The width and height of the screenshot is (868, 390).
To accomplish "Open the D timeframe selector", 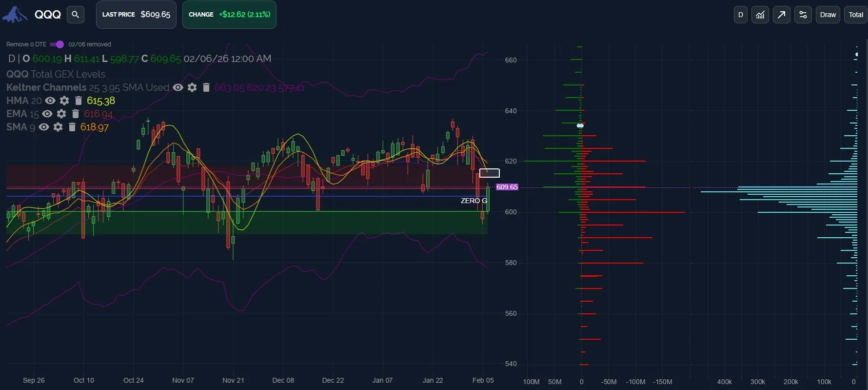I will pyautogui.click(x=740, y=15).
